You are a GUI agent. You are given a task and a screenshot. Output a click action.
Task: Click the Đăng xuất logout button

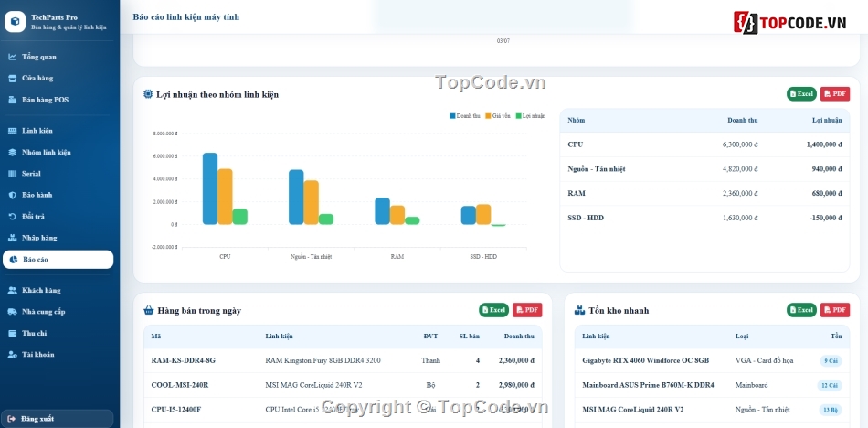point(58,419)
